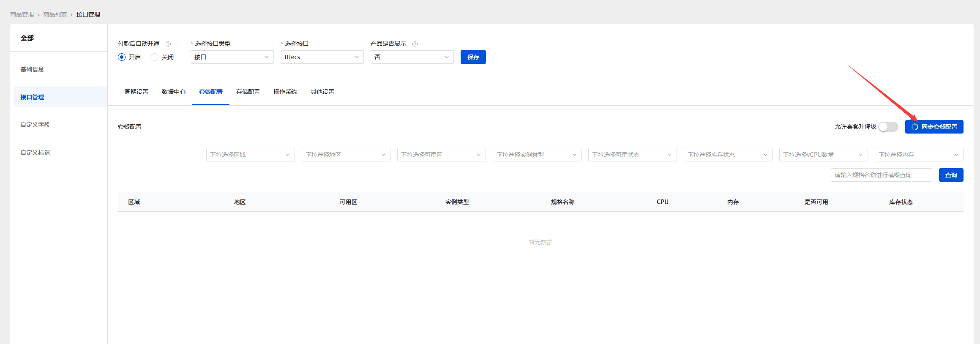The image size is (980, 344).
Task: Click the 内存 column header
Action: (x=733, y=202)
